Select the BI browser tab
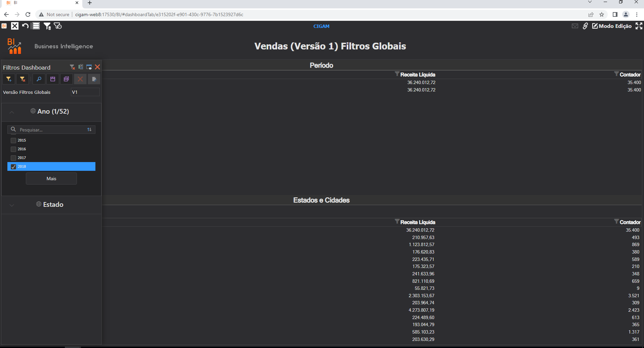 pyautogui.click(x=42, y=3)
